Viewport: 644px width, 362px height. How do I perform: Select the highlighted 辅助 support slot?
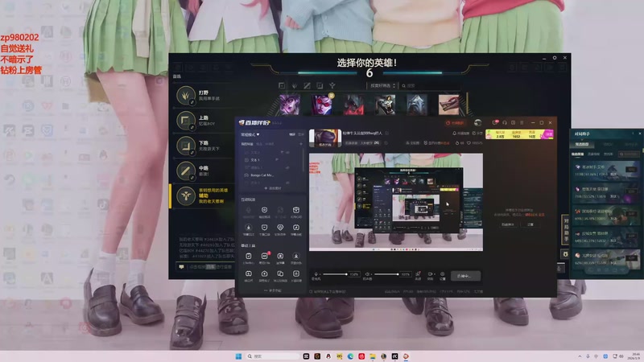(x=204, y=195)
